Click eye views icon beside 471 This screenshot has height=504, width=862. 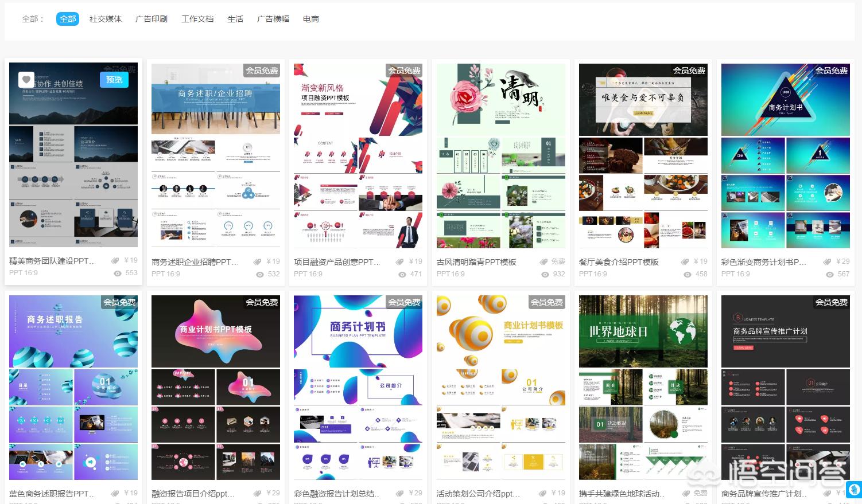coord(402,275)
